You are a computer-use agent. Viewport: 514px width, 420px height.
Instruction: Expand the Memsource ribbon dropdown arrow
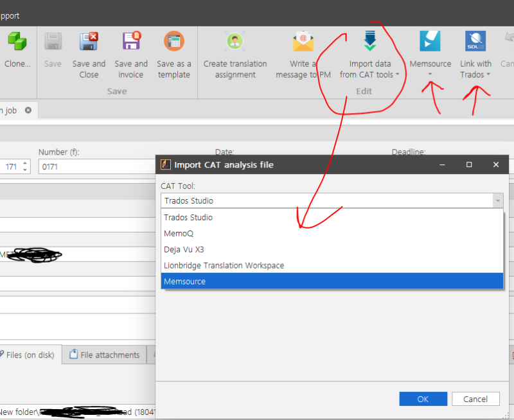[x=430, y=74]
